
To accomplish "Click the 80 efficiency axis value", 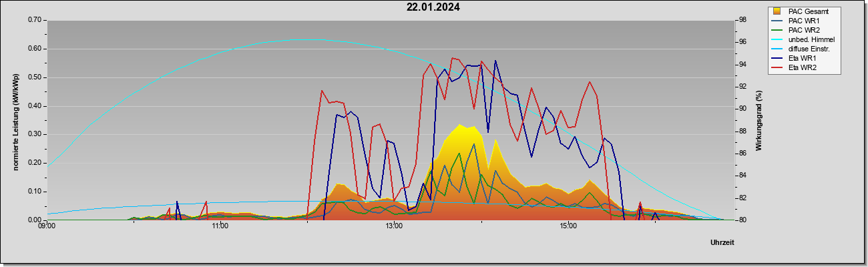I will pos(742,220).
